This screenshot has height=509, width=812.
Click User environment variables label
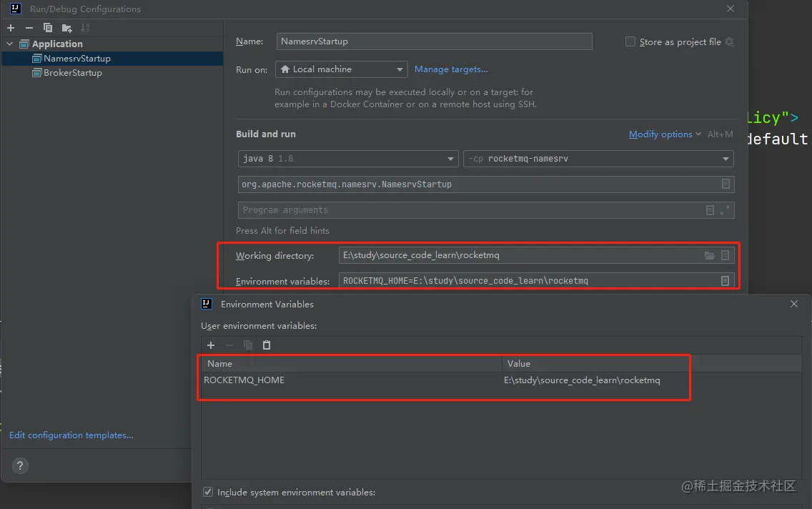point(259,326)
